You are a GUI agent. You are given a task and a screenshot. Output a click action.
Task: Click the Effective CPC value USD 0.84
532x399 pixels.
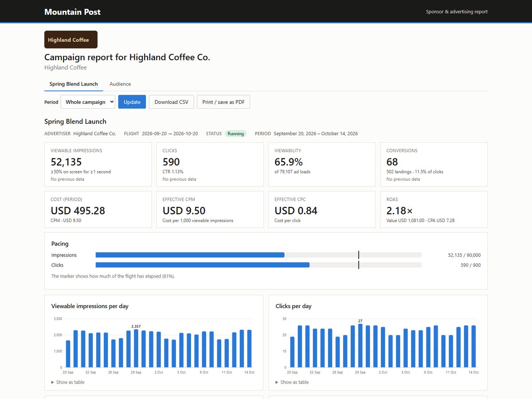click(296, 211)
